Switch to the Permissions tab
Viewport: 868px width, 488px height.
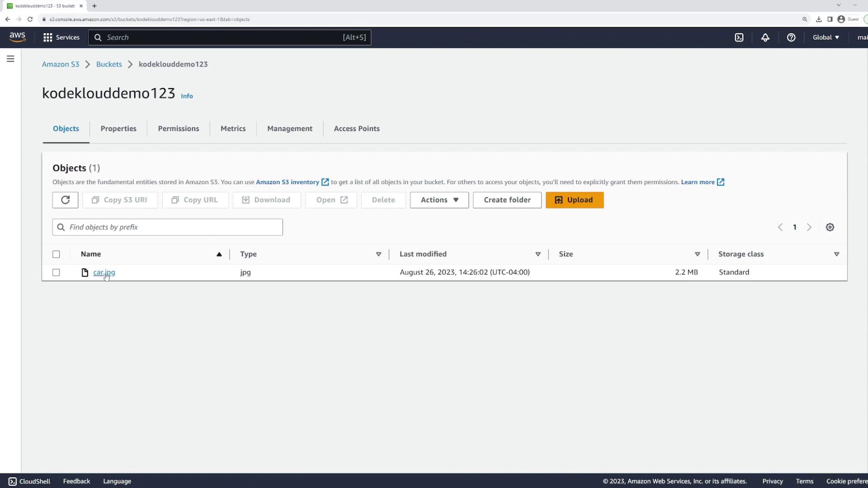pos(178,129)
